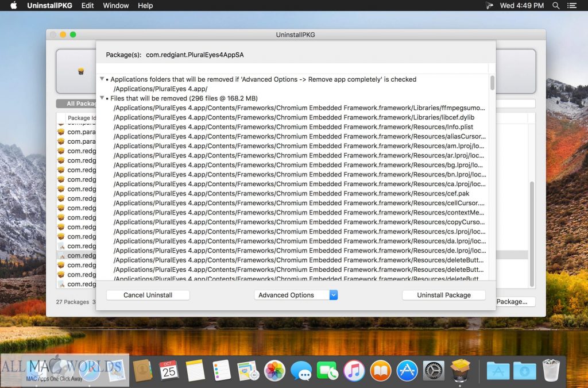Image resolution: width=588 pixels, height=388 pixels.
Task: Launch Notes from the Dock
Action: tap(195, 370)
